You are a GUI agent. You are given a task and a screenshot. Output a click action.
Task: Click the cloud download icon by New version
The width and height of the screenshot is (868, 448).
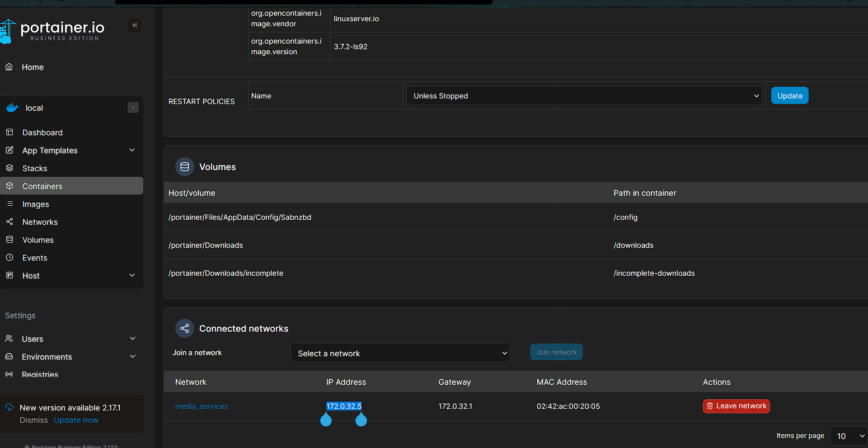tap(10, 408)
